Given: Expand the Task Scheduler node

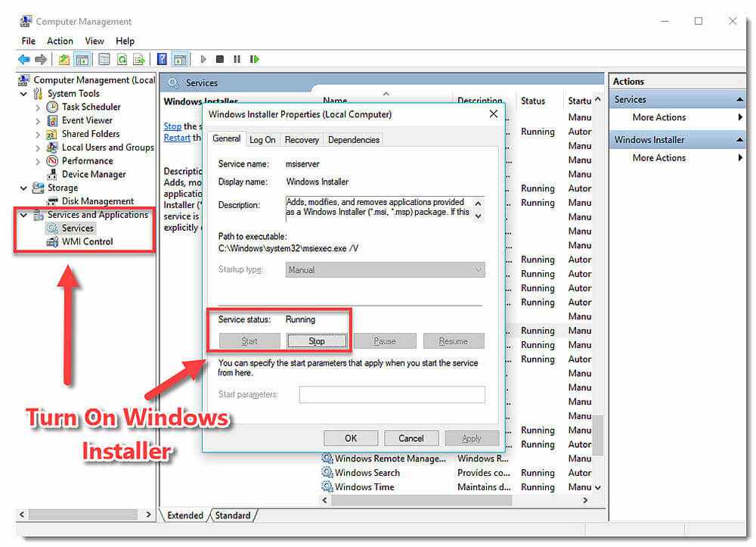Looking at the screenshot, I should point(38,107).
